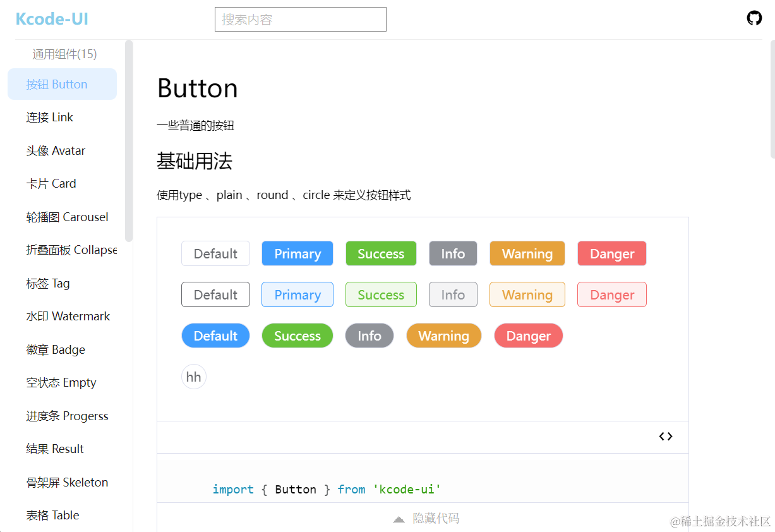Focus the 搜索内容 search field

pos(301,20)
